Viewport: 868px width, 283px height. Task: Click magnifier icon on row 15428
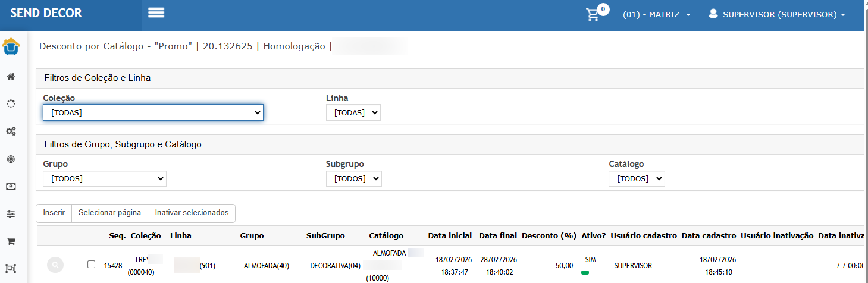[55, 265]
